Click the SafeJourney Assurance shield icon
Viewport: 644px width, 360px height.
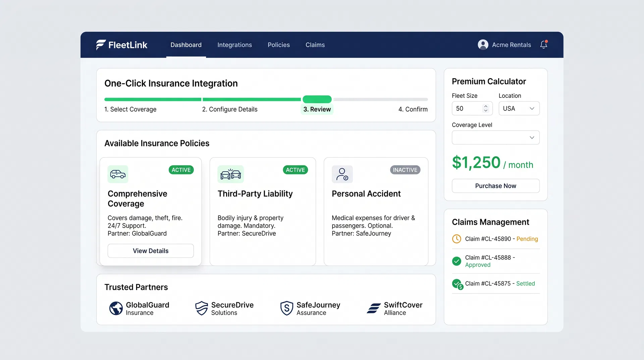[286, 308]
